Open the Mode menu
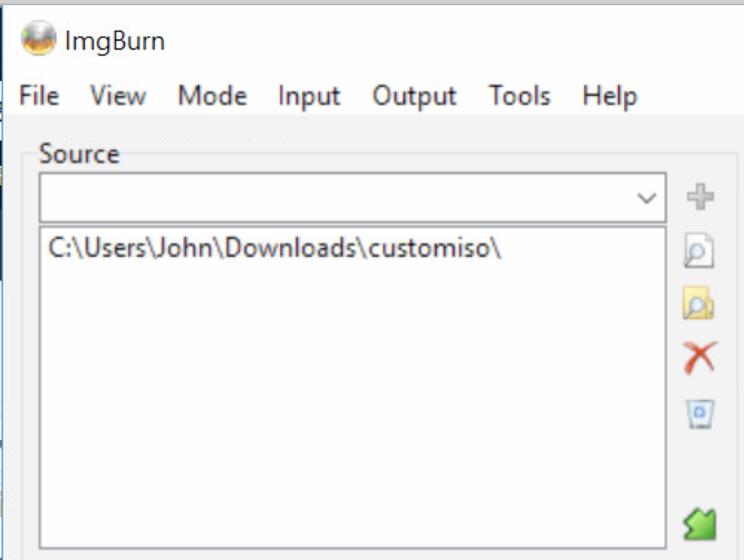Screen dimensions: 744x560 [x=212, y=96]
